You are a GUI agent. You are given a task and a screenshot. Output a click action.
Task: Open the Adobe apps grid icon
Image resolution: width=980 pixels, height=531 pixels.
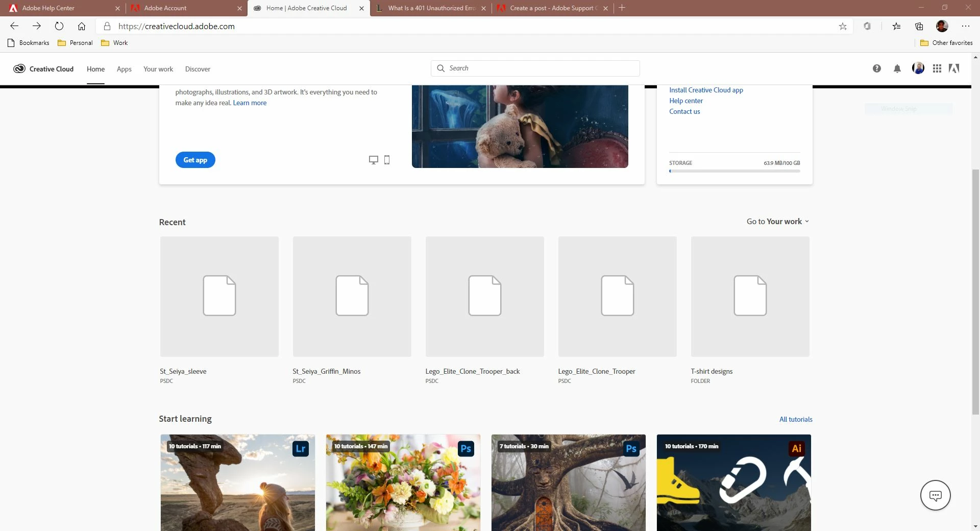coord(937,68)
